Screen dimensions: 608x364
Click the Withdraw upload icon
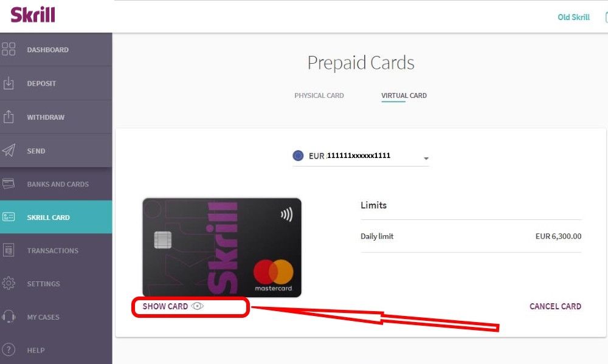[9, 117]
